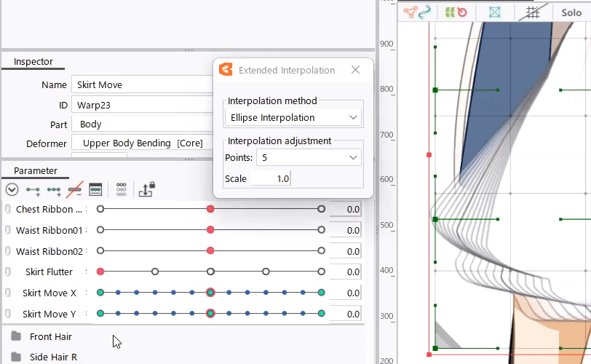Click the red circular arrow icon in canvas toolbar
The width and height of the screenshot is (591, 364).
(462, 12)
